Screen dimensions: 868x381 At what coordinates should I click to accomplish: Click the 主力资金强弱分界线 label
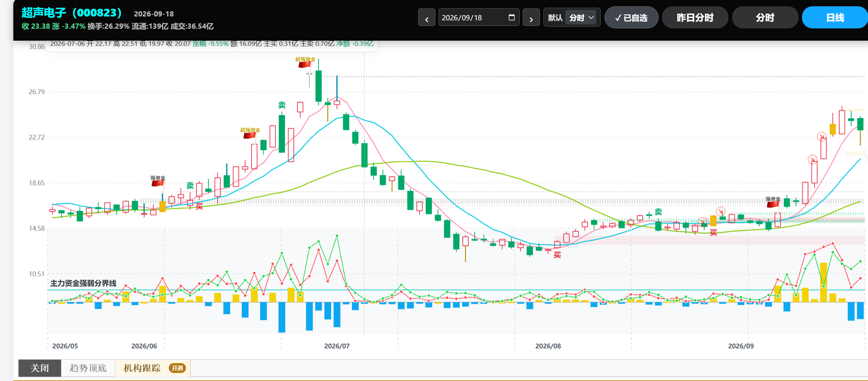[x=83, y=283]
